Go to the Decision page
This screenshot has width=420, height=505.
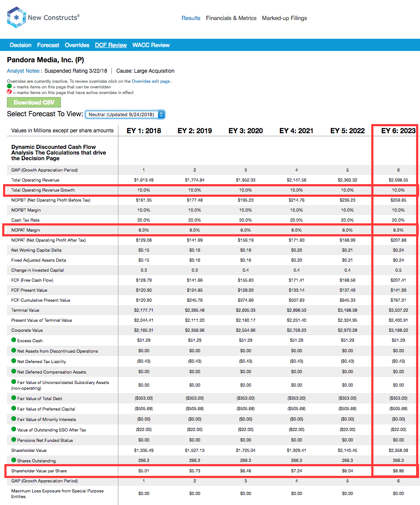coord(20,45)
